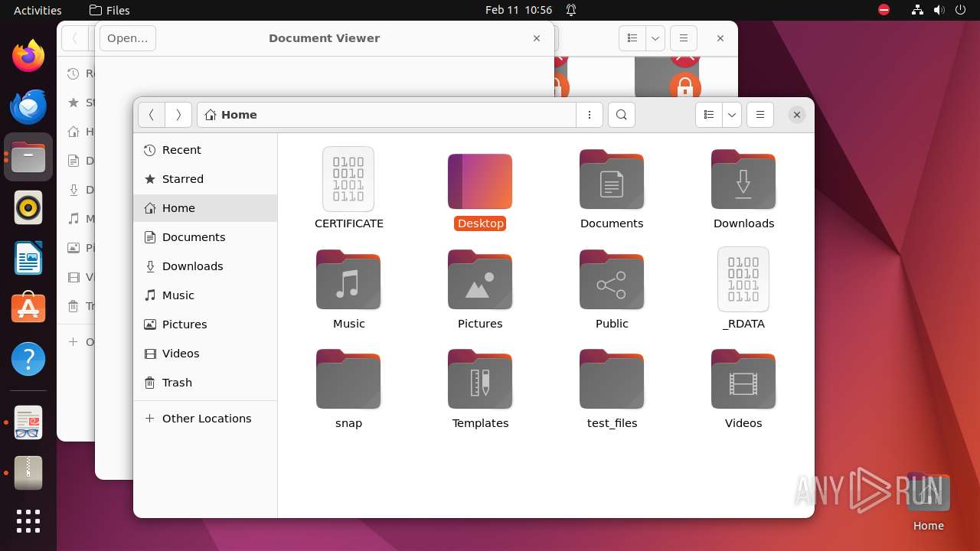Launch LibreOffice Writer from the dock

click(28, 258)
